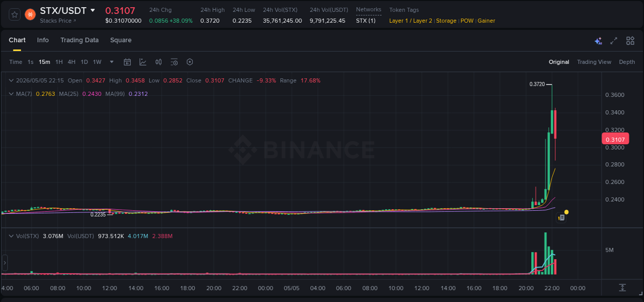644x302 pixels.
Task: Open the Layer 1 / Layer 2 tag
Action: (x=411, y=21)
